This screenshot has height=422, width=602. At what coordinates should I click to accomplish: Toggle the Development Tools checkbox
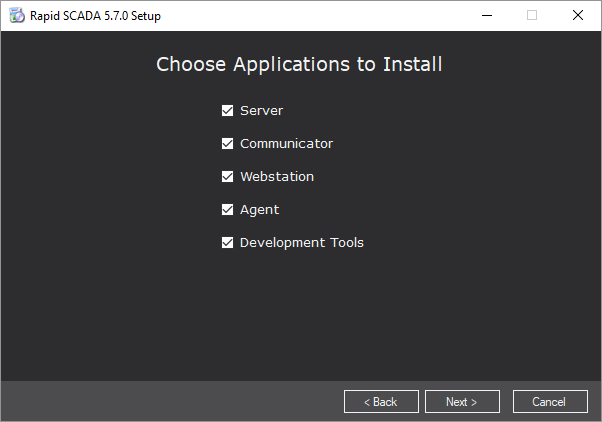pyautogui.click(x=227, y=243)
